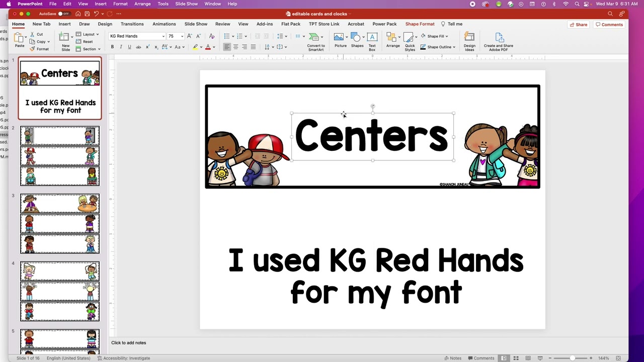Undo the last action
Viewport: 644px width, 362px height.
coord(96,14)
